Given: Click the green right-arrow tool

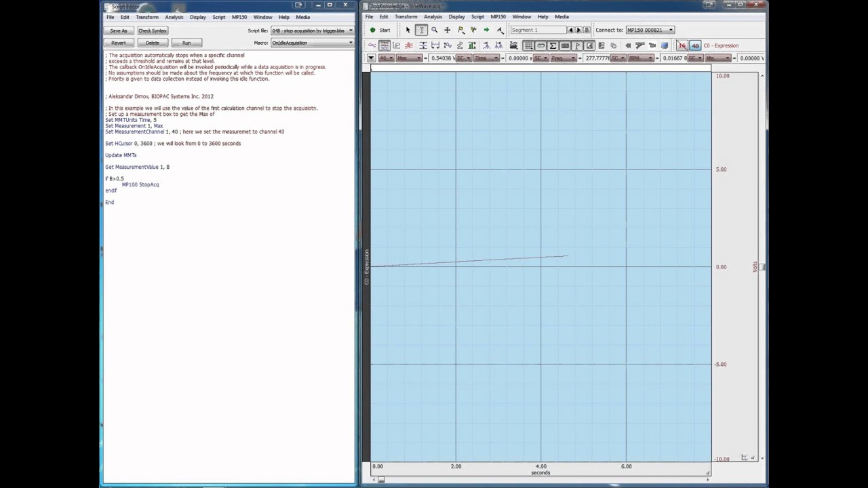Looking at the screenshot, I should point(486,30).
